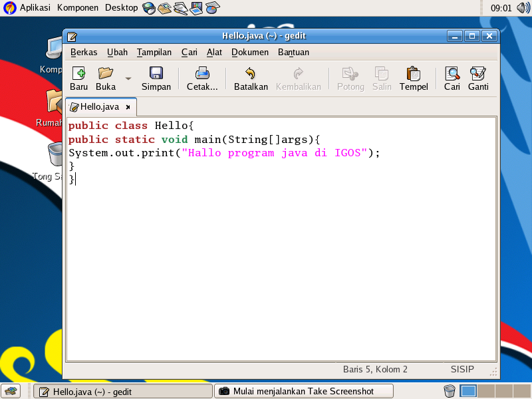Open the Dokumen menu
This screenshot has height=399, width=532.
pos(250,53)
